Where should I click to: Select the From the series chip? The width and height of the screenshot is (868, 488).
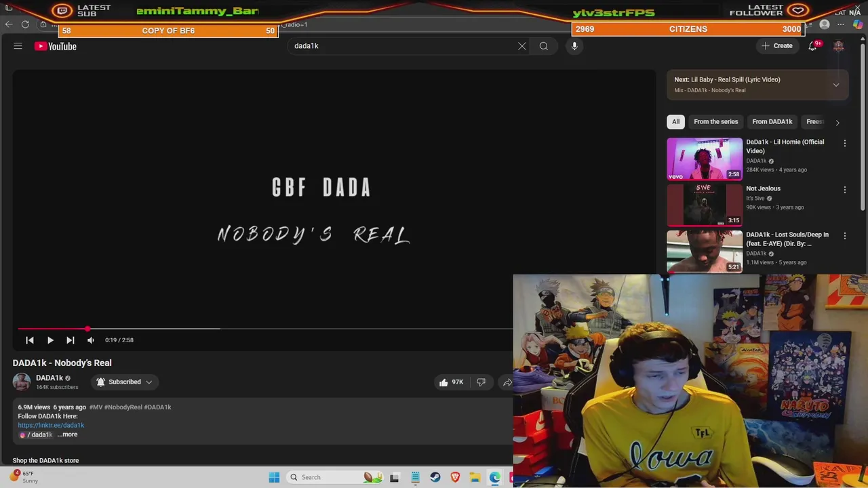point(716,122)
